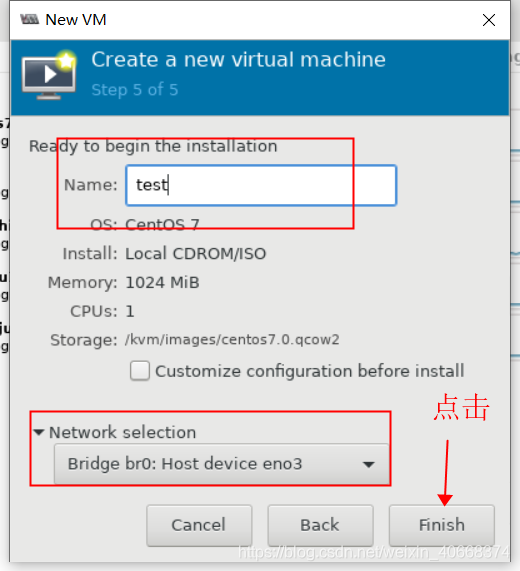Click the Storage path /kvm/images/centos7.0.qcow2

pos(232,340)
